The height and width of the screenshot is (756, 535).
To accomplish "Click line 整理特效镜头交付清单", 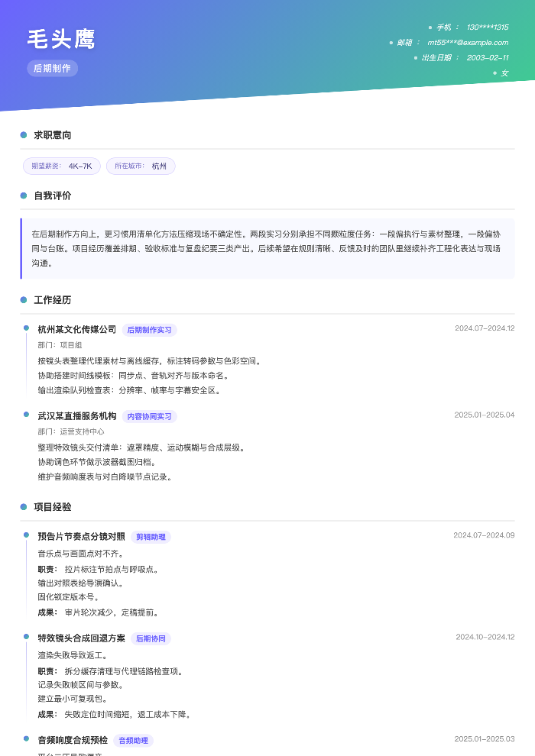I will (x=142, y=448).
